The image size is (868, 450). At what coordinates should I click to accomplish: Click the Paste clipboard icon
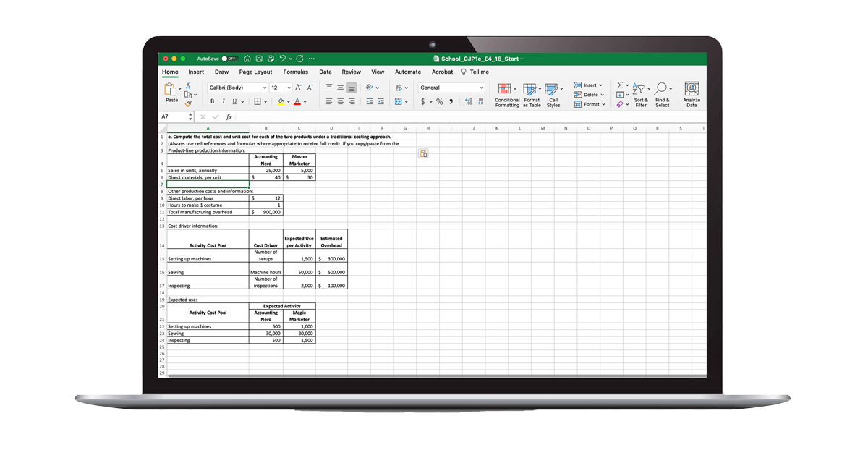coord(171,90)
